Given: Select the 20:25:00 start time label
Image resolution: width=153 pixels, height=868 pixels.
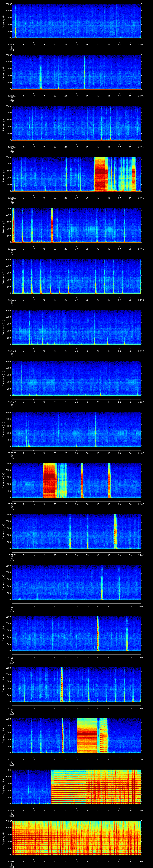Looking at the screenshot, I should [12, 197].
